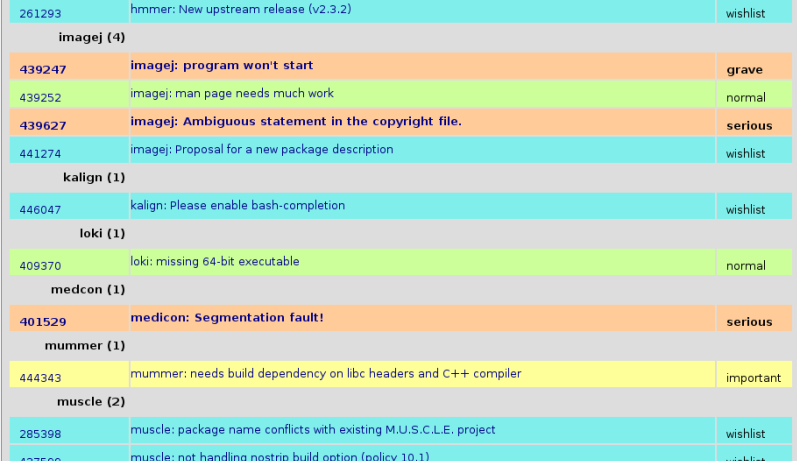Open bug number 444343
The height and width of the screenshot is (461, 797).
pyautogui.click(x=40, y=378)
